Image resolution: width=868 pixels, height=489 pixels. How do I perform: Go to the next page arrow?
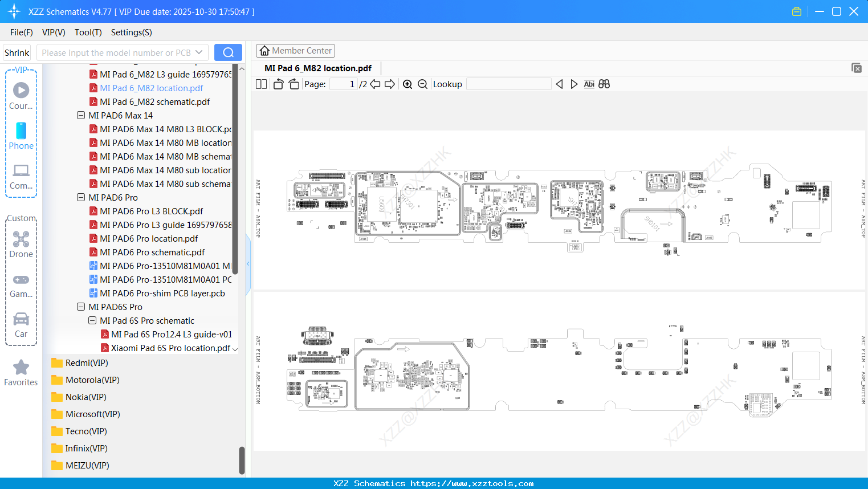pos(390,84)
